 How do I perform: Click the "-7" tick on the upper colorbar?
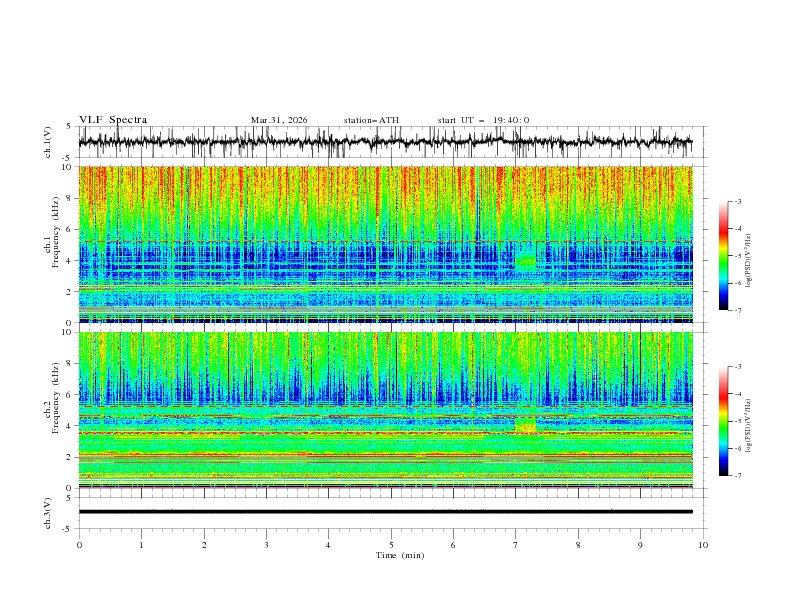click(737, 310)
